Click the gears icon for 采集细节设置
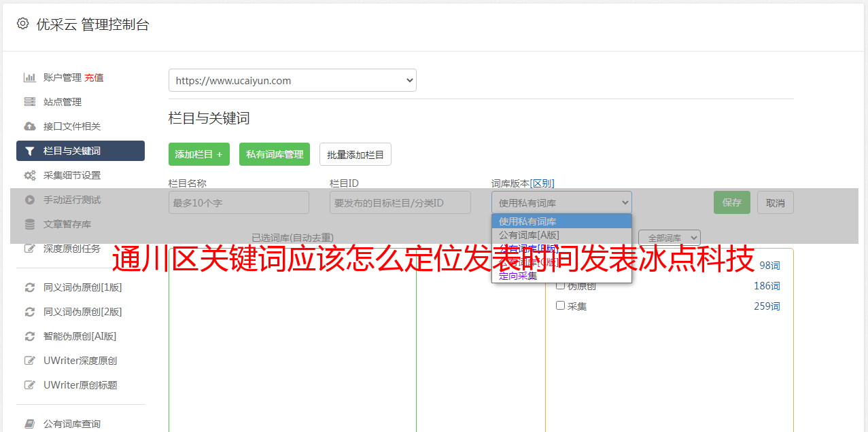The image size is (868, 432). click(30, 175)
